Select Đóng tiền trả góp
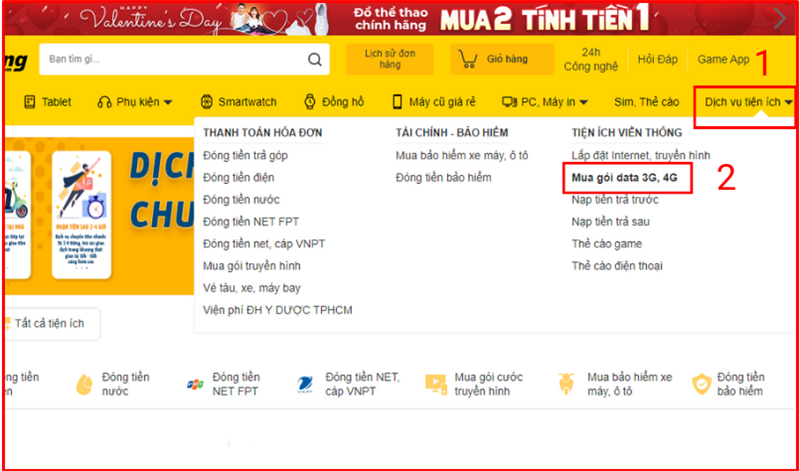 [245, 155]
